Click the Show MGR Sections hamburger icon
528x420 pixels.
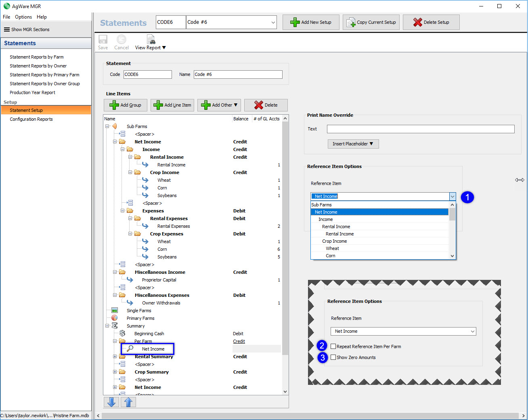(x=7, y=29)
